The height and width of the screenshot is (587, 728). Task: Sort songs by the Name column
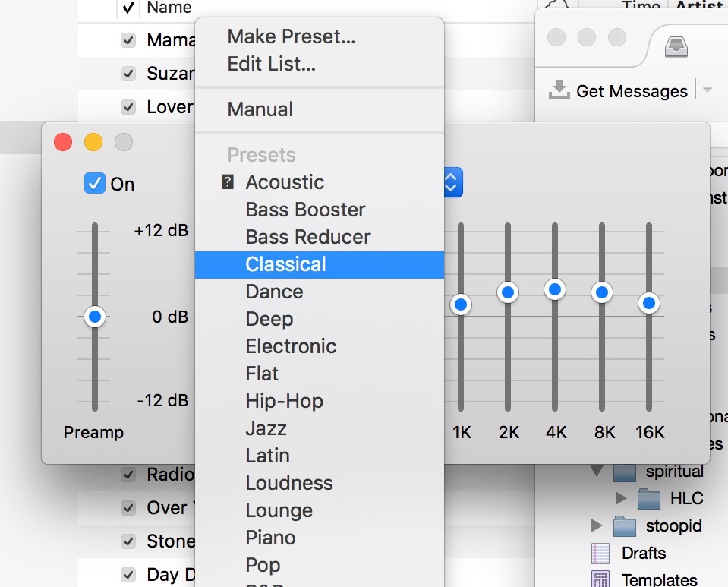tap(169, 8)
